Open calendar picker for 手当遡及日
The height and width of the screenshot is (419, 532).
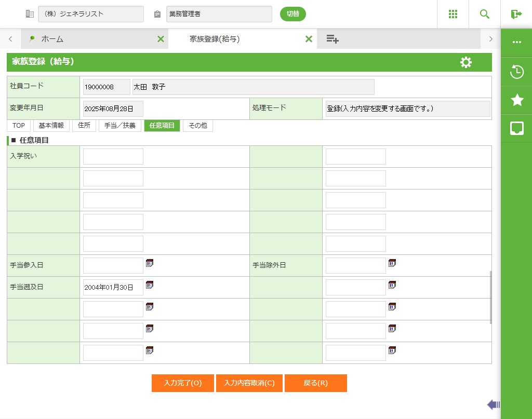pyautogui.click(x=150, y=285)
